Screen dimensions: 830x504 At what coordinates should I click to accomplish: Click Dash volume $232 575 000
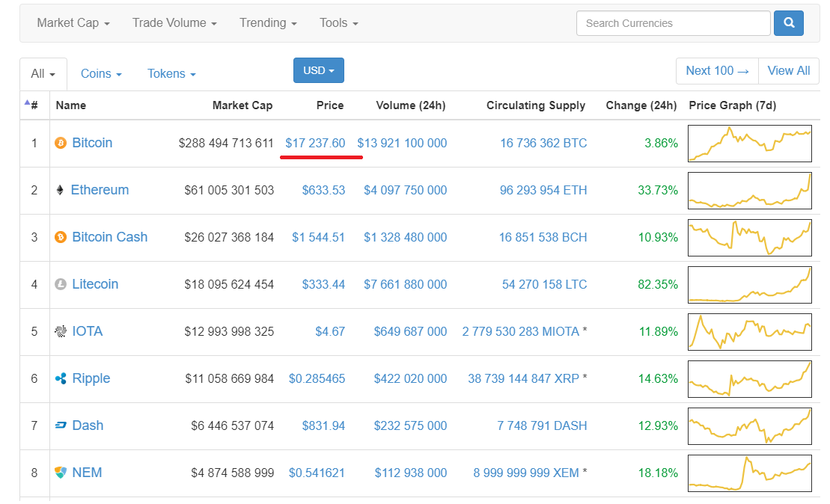[410, 425]
